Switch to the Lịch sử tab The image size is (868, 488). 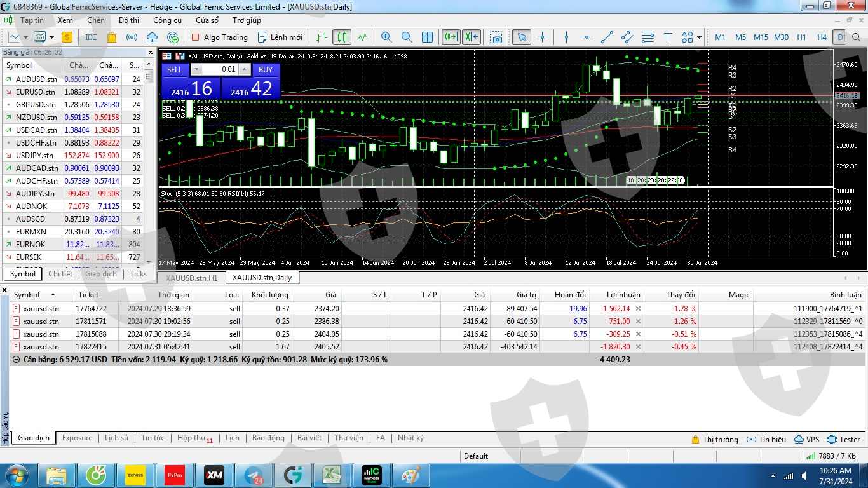(x=116, y=438)
